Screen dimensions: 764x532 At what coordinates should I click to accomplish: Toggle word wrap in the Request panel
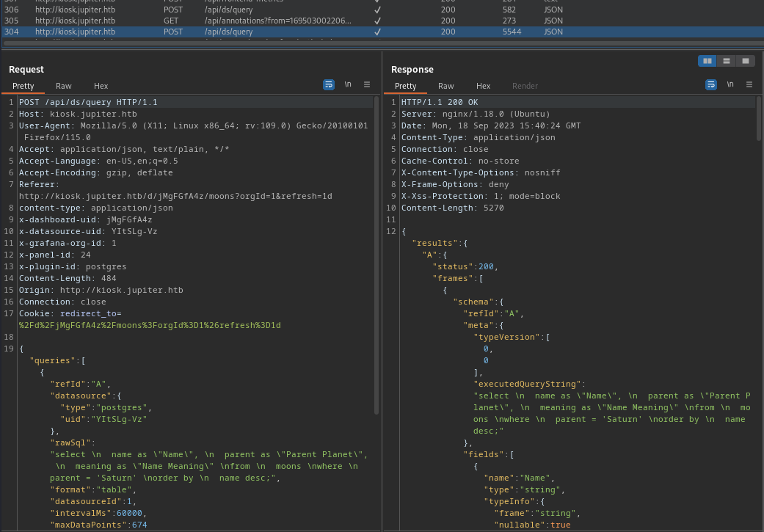click(329, 84)
